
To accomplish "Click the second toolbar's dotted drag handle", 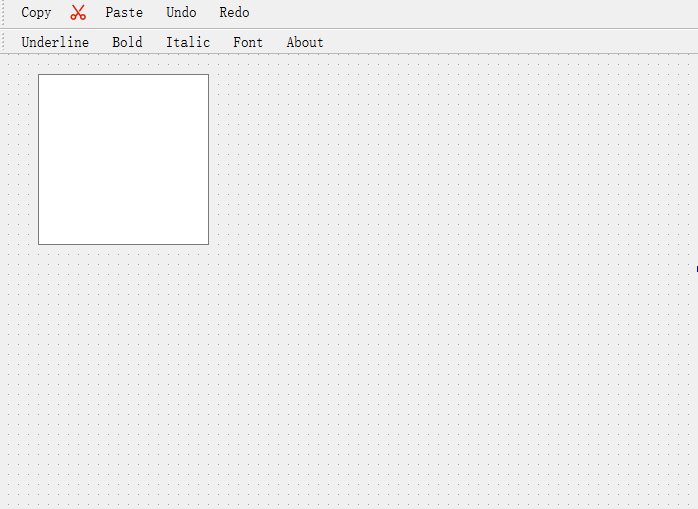I will tap(3, 42).
